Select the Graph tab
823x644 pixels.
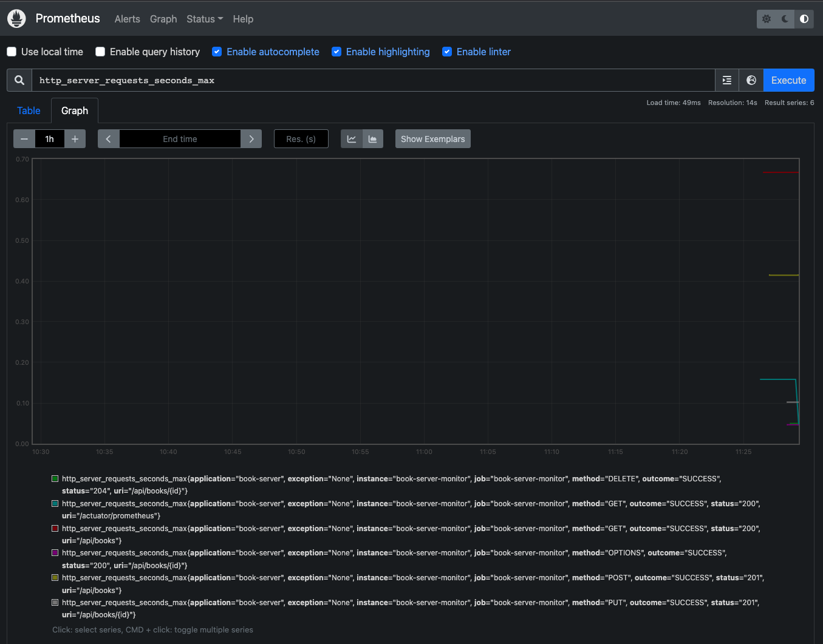click(75, 110)
